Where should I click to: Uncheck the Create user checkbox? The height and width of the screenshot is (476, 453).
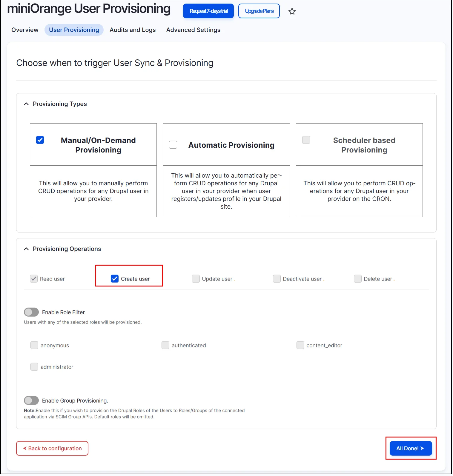[115, 279]
